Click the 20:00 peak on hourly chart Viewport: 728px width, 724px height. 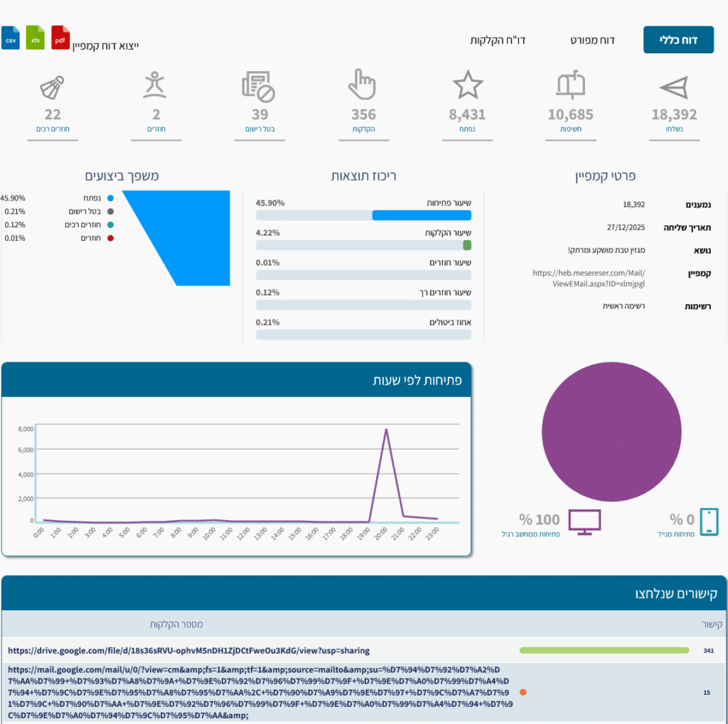tap(386, 430)
